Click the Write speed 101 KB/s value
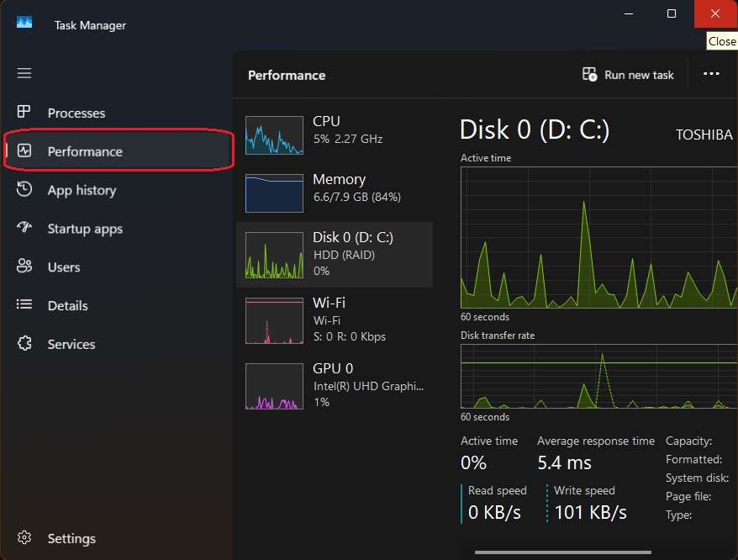Screen dimensions: 738x560 (591, 512)
